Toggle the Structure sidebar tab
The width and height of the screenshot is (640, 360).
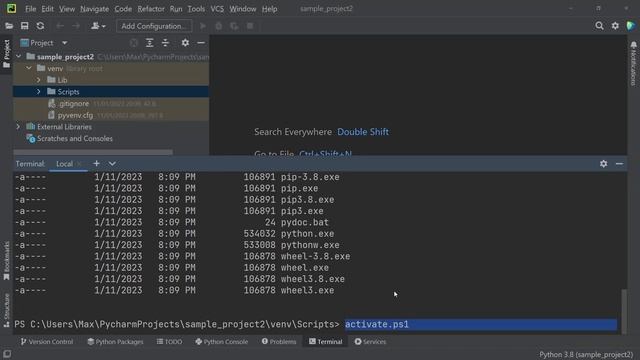tap(6, 311)
